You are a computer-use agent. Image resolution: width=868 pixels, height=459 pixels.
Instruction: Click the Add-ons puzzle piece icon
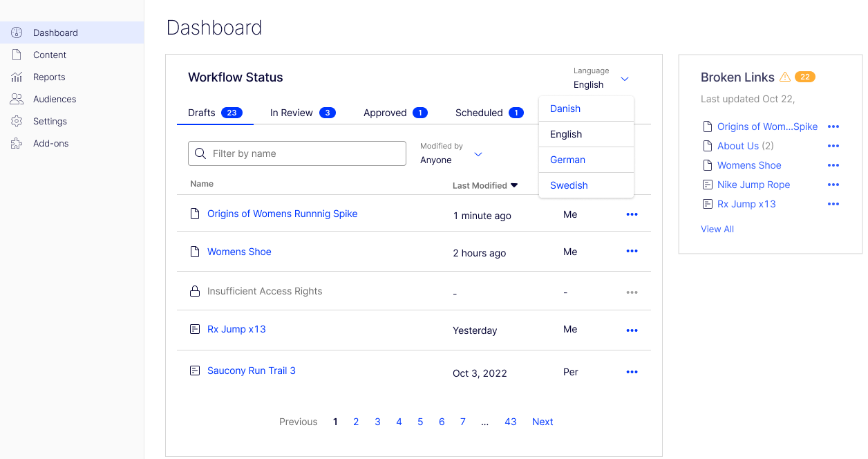[17, 143]
